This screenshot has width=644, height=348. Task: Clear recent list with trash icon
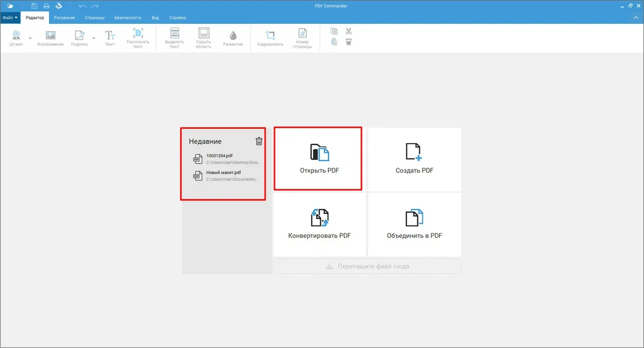tap(259, 141)
